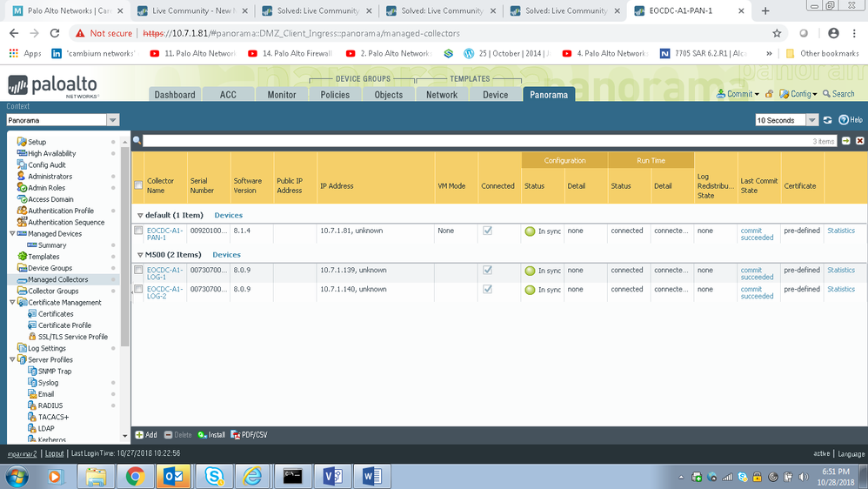Open Google Chrome from Windows taskbar

coord(135,476)
